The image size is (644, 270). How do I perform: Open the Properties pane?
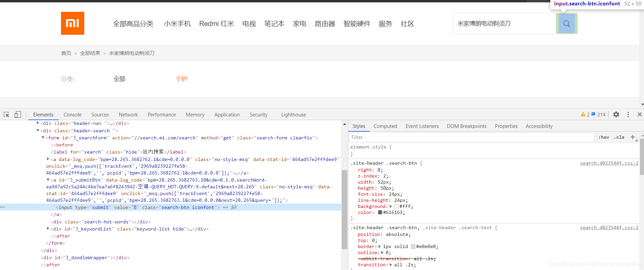[x=506, y=126]
